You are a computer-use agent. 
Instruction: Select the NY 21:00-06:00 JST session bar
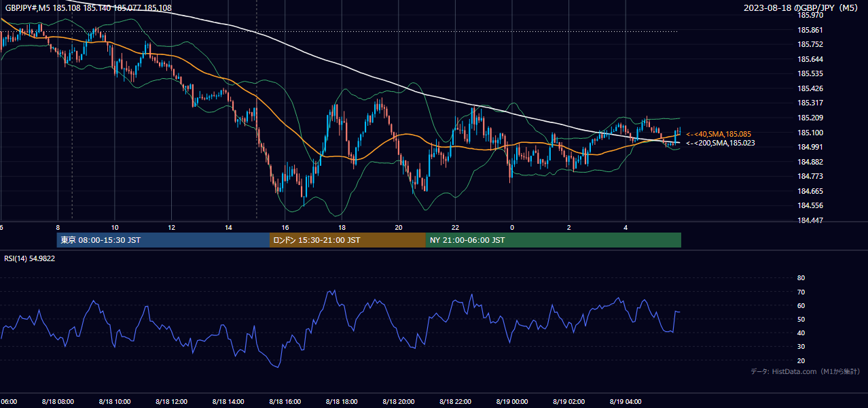click(554, 240)
